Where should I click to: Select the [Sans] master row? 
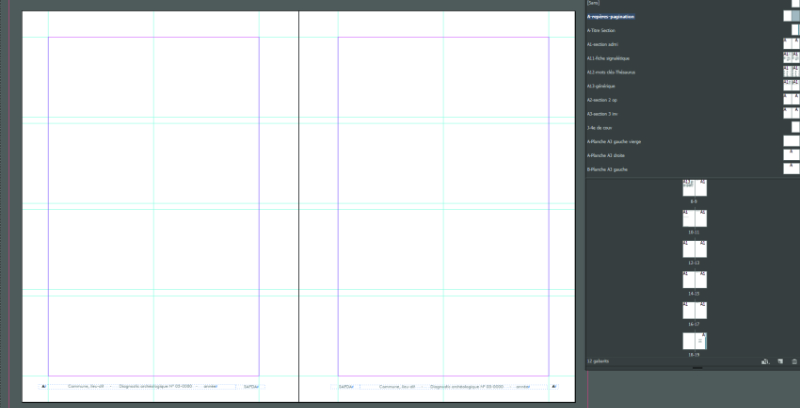(x=692, y=3)
